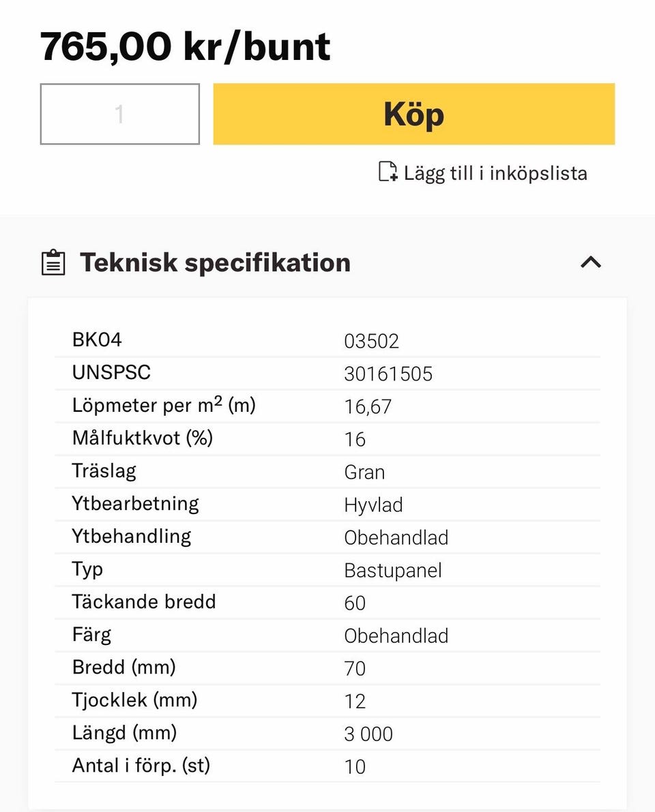The height and width of the screenshot is (812, 655).
Task: Collapse the Teknisk specifikation chevron arrow
Action: point(591,262)
